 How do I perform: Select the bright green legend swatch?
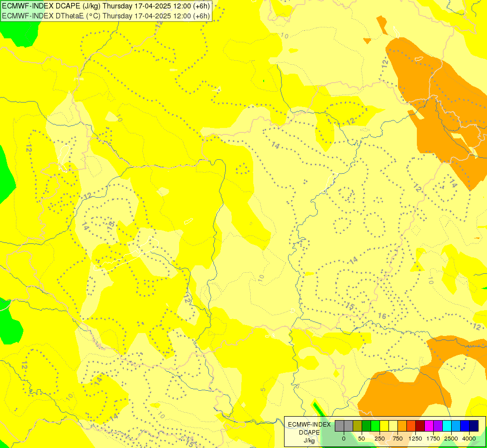click(376, 426)
